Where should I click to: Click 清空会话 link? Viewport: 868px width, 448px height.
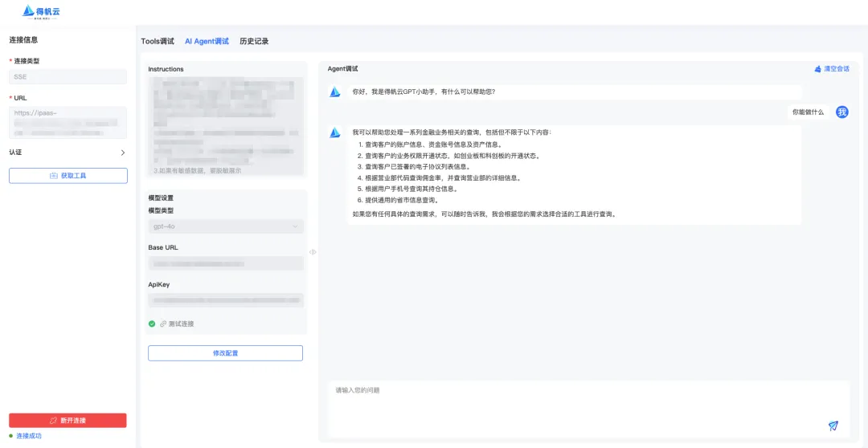tap(837, 69)
